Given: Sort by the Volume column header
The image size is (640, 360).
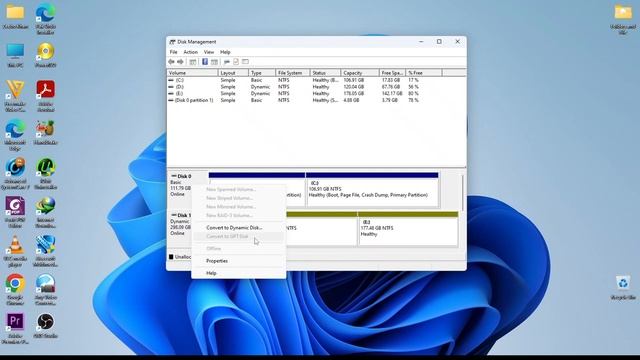Looking at the screenshot, I should 192,73.
